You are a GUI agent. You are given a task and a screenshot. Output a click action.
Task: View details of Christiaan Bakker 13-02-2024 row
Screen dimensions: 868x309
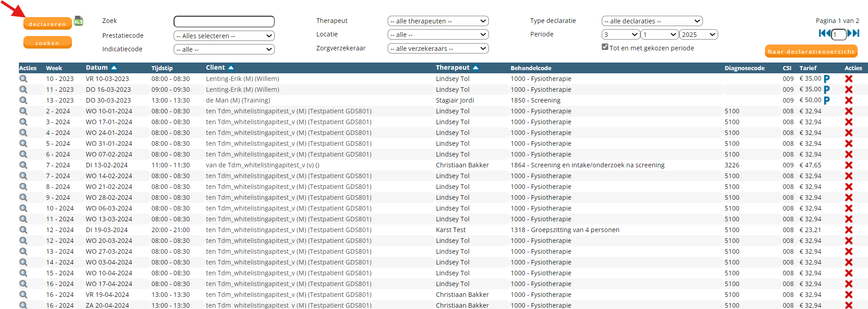click(x=23, y=165)
